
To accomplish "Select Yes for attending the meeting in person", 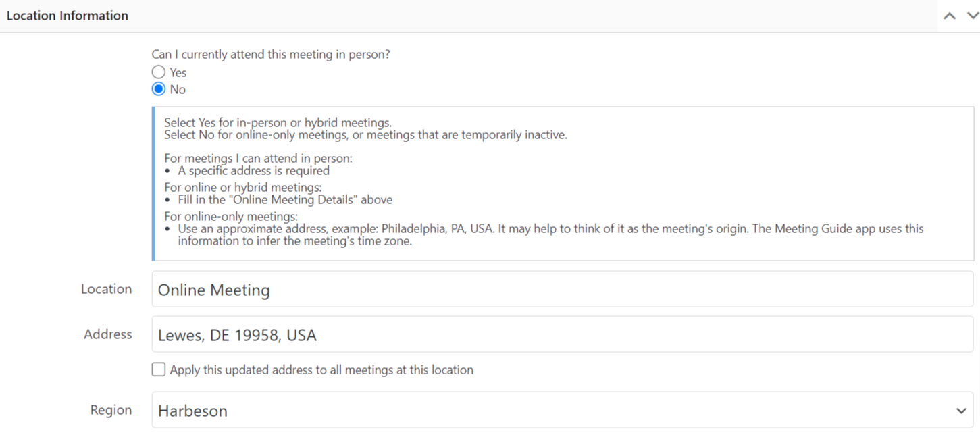I will pyautogui.click(x=158, y=72).
